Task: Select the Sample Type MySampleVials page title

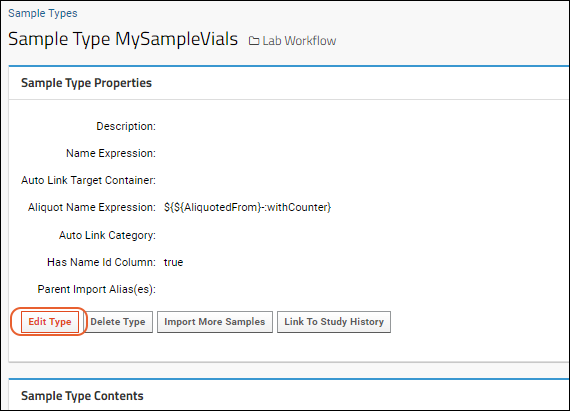Action: pos(123,39)
